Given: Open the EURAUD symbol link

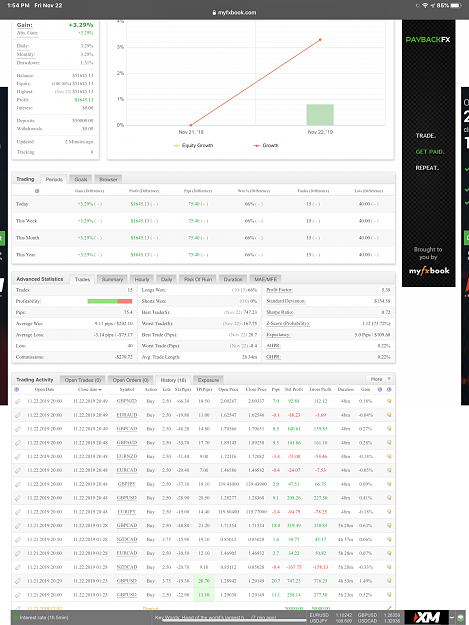Looking at the screenshot, I should [127, 415].
